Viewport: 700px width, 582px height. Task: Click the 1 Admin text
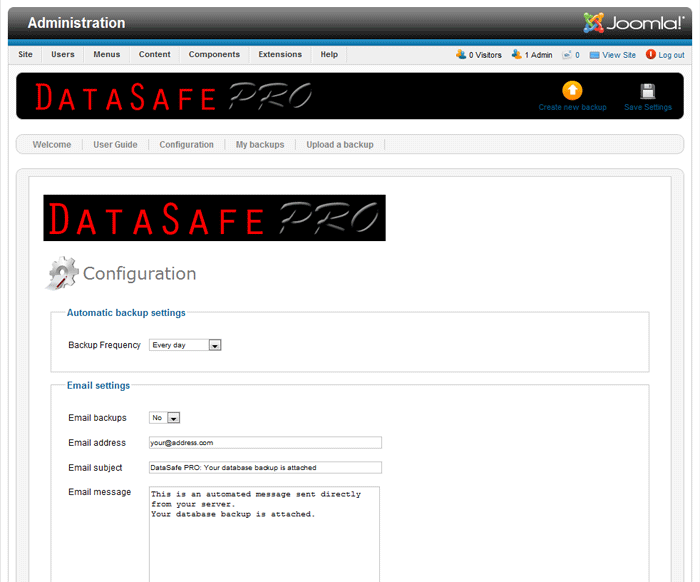(x=538, y=55)
